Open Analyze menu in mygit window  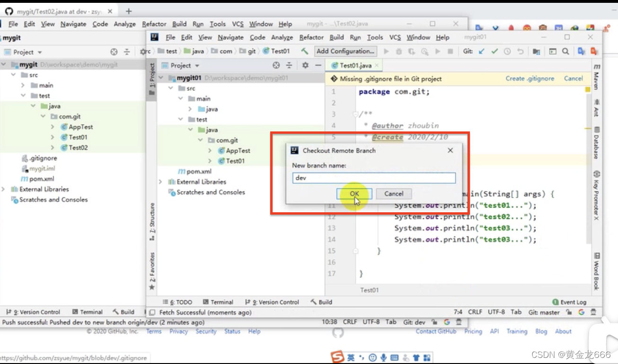click(x=125, y=24)
